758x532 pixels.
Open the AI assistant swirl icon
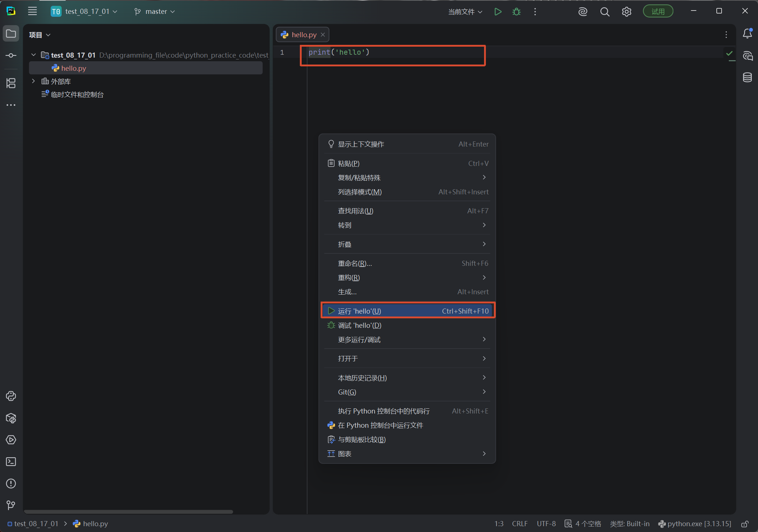pyautogui.click(x=583, y=12)
